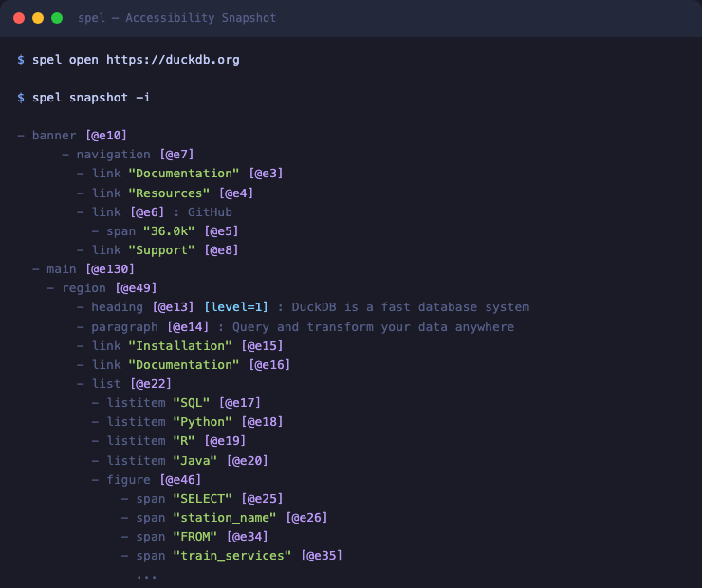Screen dimensions: 702x588
Task: Click the span "36.0k" [@e5] row
Action: point(165,230)
